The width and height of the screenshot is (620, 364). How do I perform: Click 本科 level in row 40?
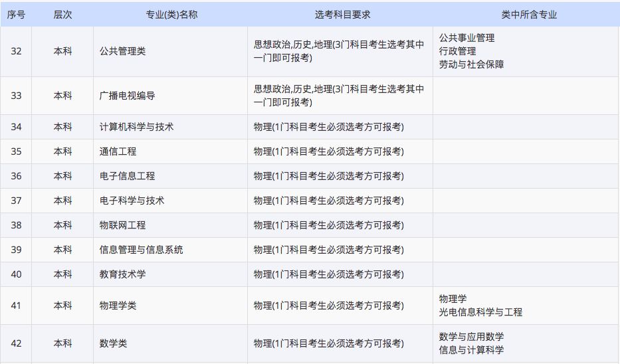62,274
